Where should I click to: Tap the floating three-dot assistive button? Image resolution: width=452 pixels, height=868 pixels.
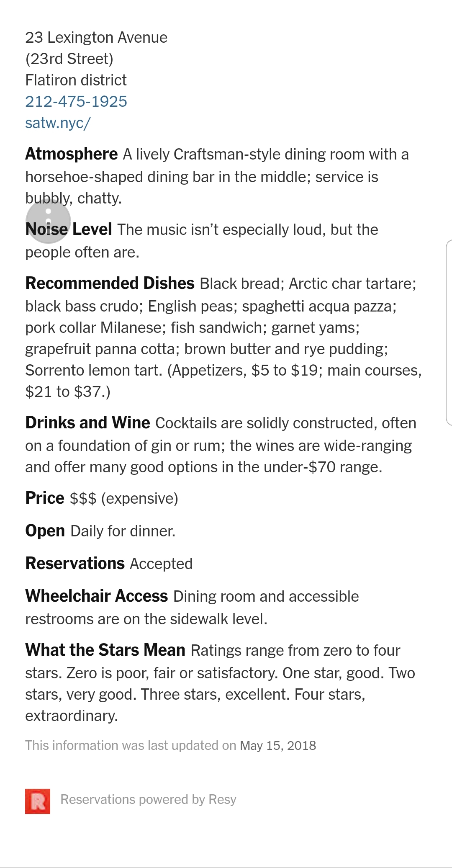48,221
